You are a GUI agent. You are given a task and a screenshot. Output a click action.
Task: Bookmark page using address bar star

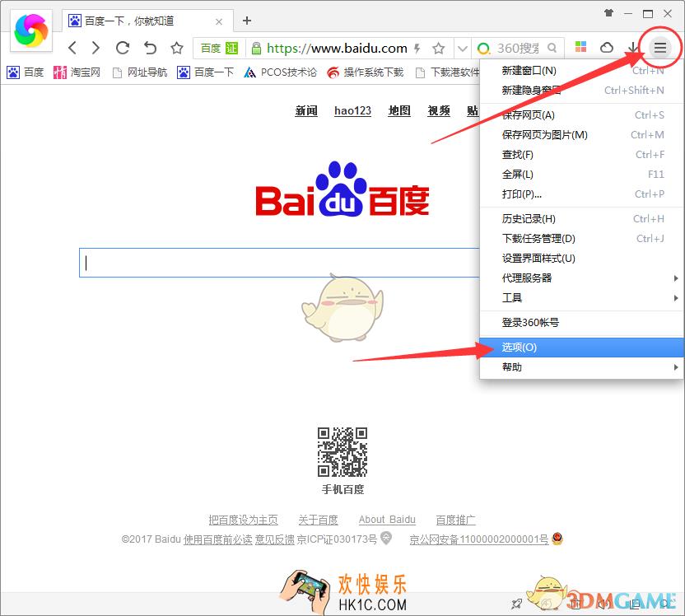tap(438, 48)
